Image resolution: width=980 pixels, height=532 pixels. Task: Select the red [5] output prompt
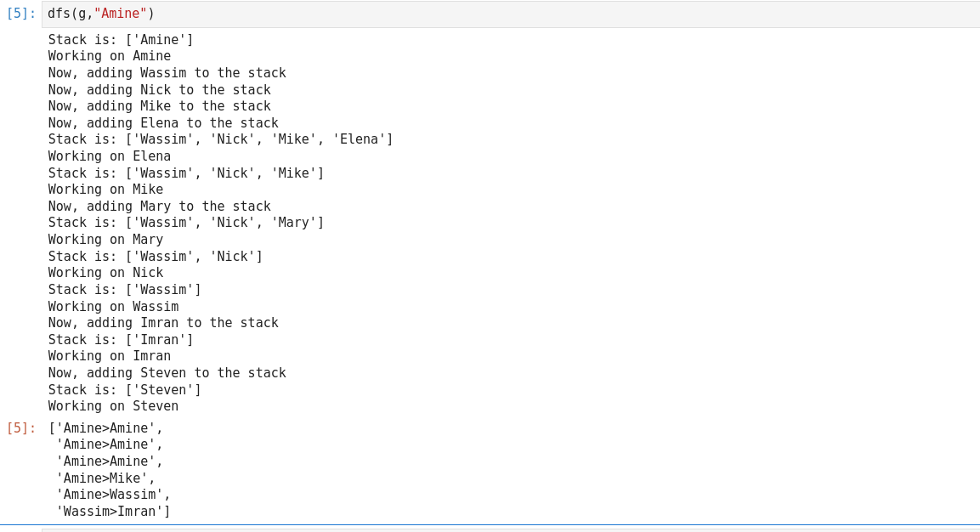(x=21, y=428)
